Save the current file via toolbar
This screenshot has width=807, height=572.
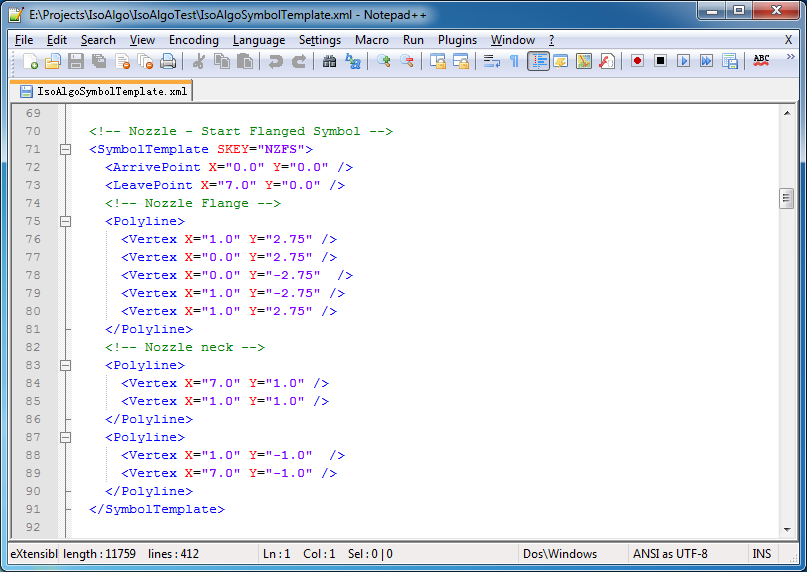(x=76, y=61)
